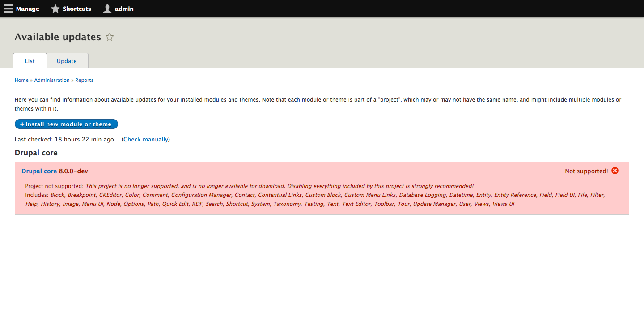
Task: Click the introductory help paragraph text
Action: point(318,104)
